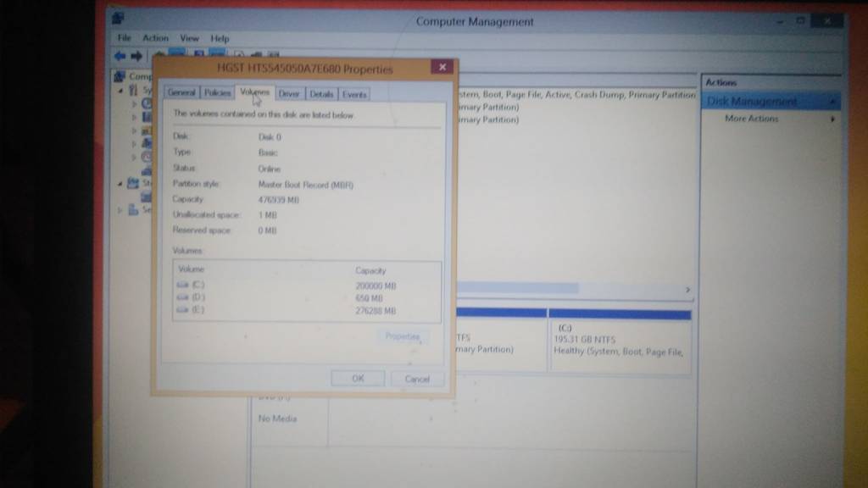This screenshot has height=488, width=868.
Task: Expand the Local Users and Groups node arrow
Action: pyautogui.click(x=134, y=144)
